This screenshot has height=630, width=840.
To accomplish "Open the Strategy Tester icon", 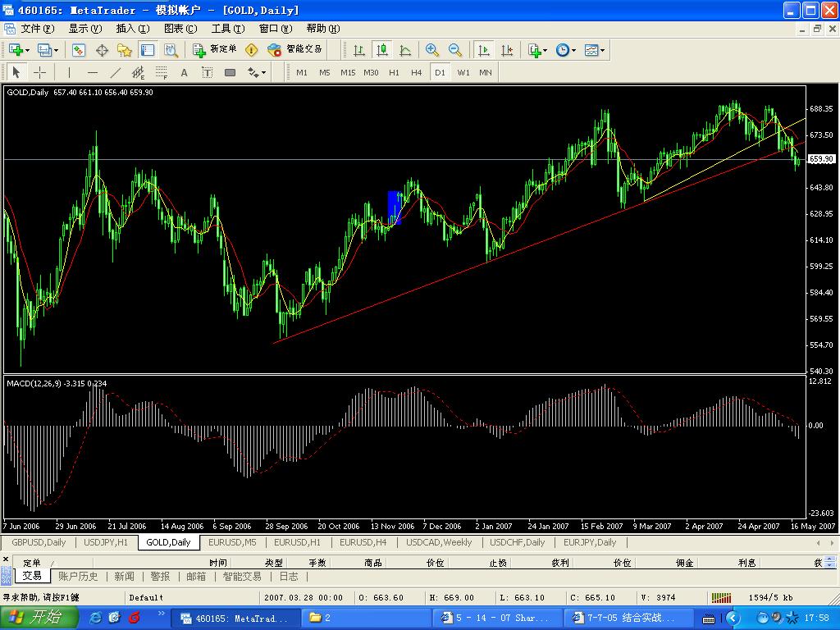I will tap(171, 50).
